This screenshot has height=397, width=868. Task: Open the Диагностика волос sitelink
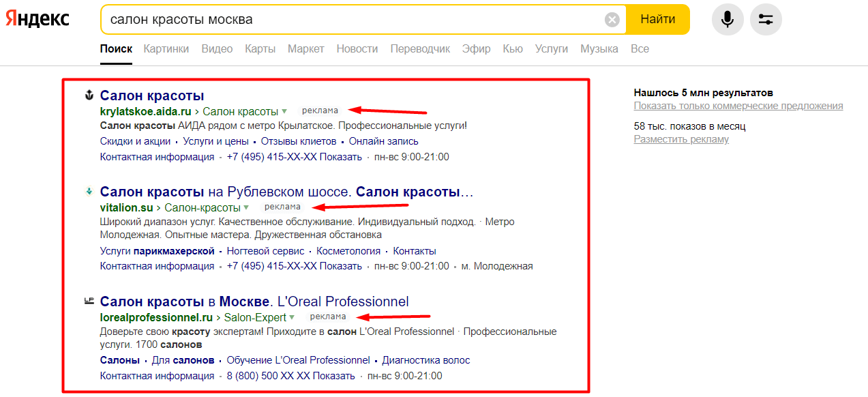pos(426,360)
